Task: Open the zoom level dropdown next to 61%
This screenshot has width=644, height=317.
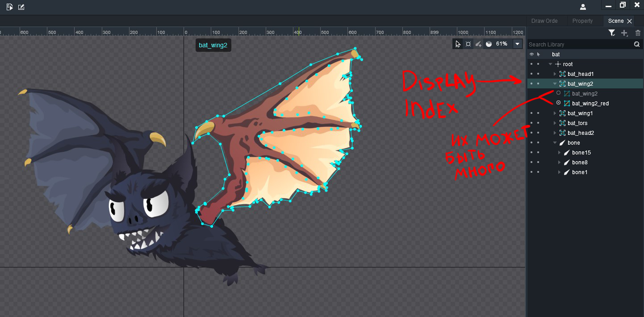Action: coord(517,44)
